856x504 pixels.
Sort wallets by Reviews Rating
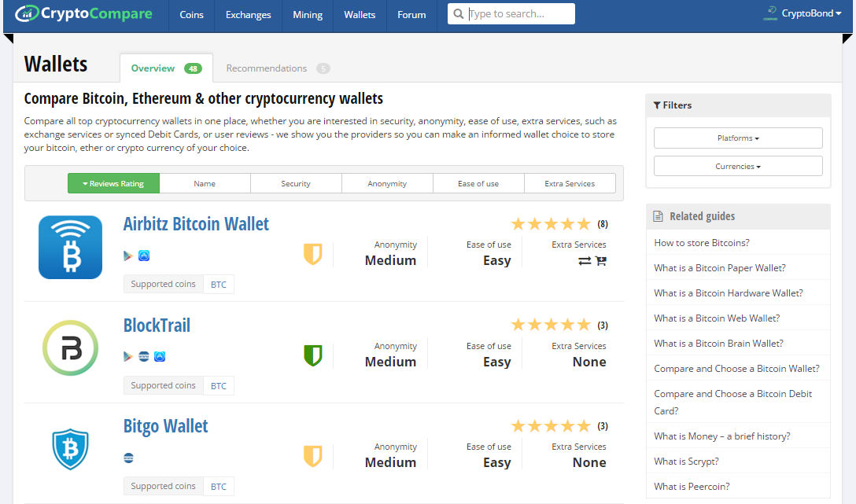click(113, 183)
